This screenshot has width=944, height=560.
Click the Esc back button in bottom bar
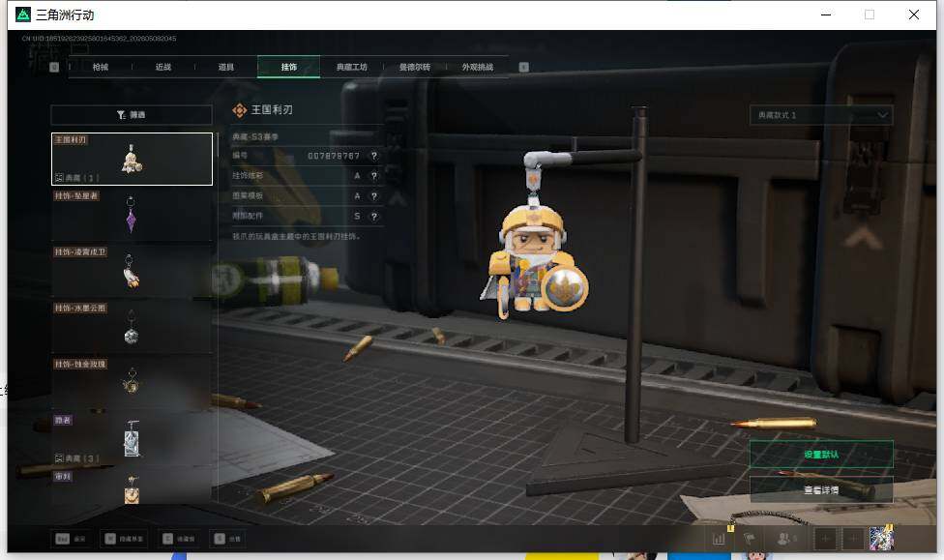[x=71, y=539]
